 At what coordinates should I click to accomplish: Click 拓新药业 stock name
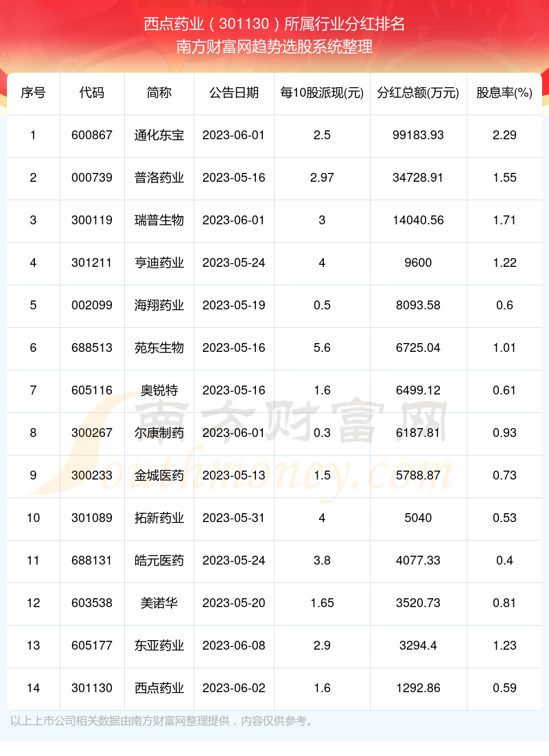pyautogui.click(x=159, y=518)
